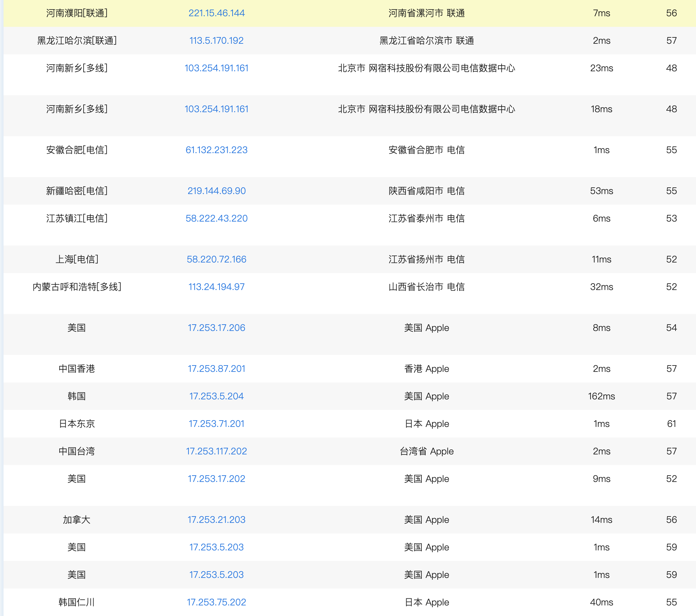Open IP link 17.253.17.202

point(216,479)
